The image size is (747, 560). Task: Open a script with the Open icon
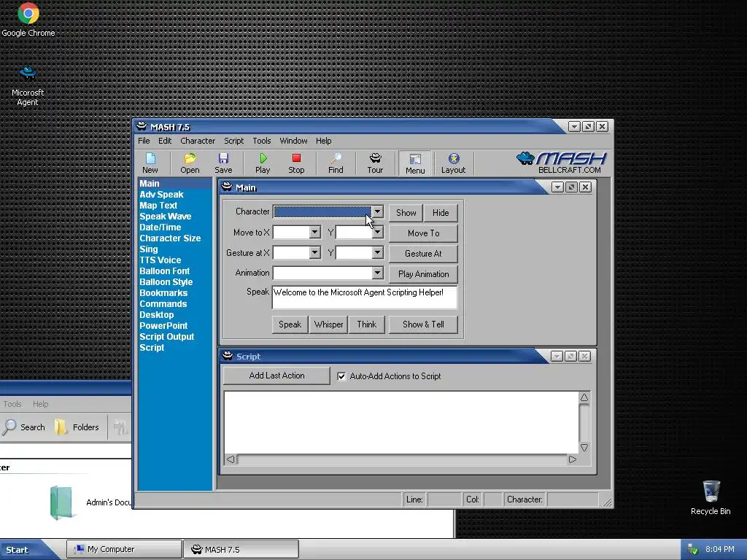click(190, 163)
